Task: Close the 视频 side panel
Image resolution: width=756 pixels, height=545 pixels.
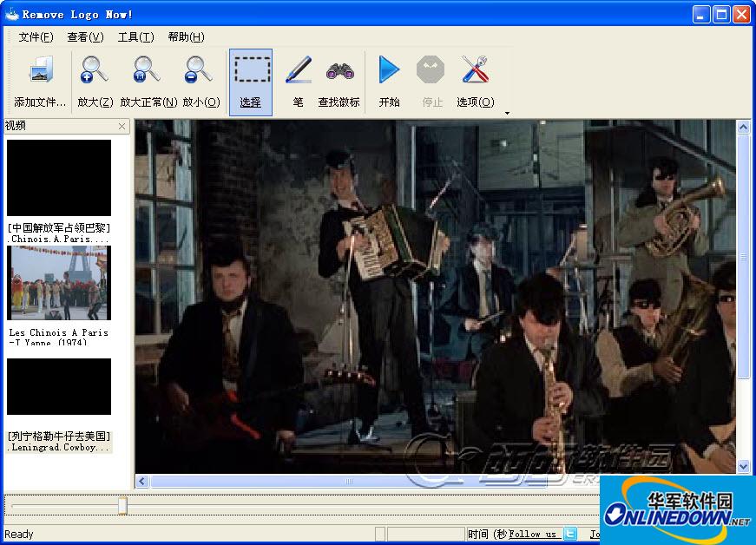Action: (122, 127)
